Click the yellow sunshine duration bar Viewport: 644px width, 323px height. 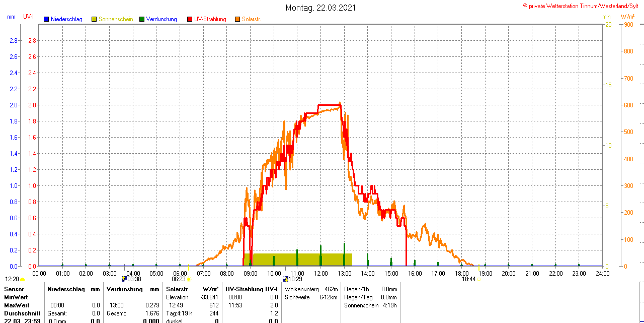(301, 260)
